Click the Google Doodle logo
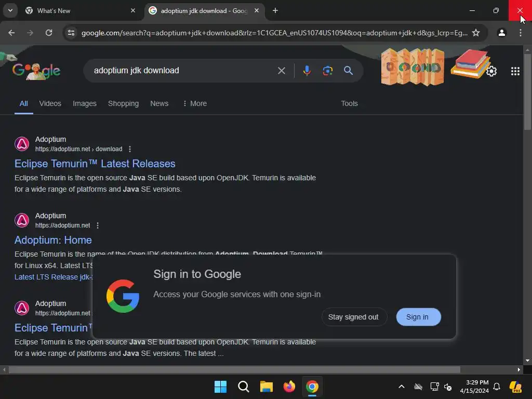532x399 pixels. pos(36,71)
